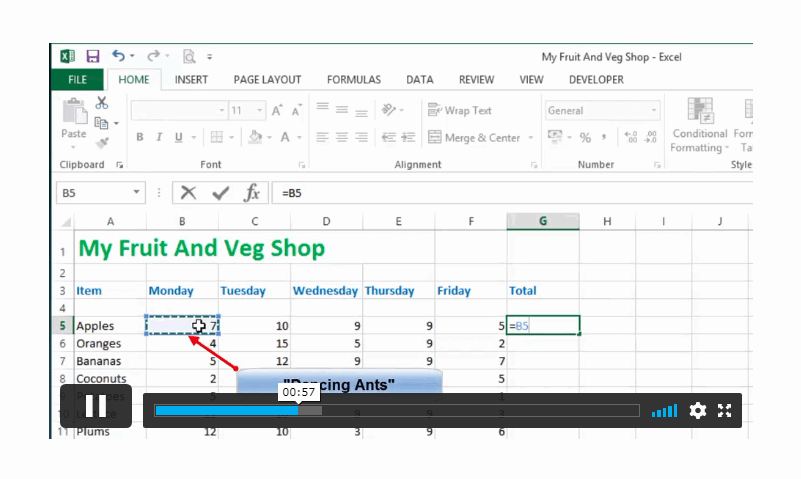The height and width of the screenshot is (479, 801).
Task: Toggle Bold formatting
Action: tap(139, 137)
